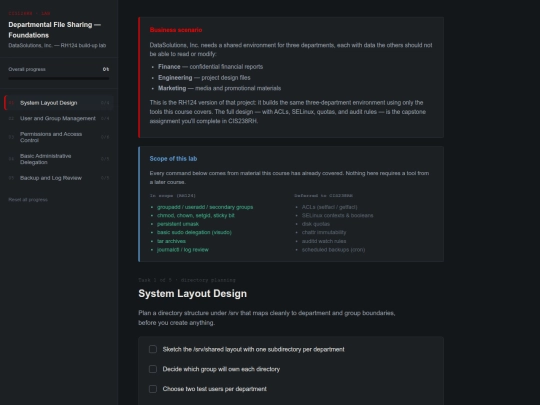Click auditd watch rules item

pos(324,241)
